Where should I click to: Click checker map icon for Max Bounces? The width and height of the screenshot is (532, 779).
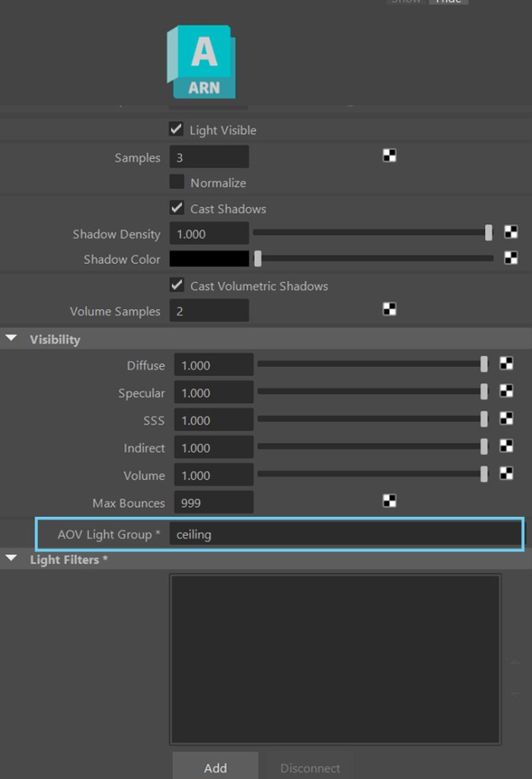pos(389,501)
